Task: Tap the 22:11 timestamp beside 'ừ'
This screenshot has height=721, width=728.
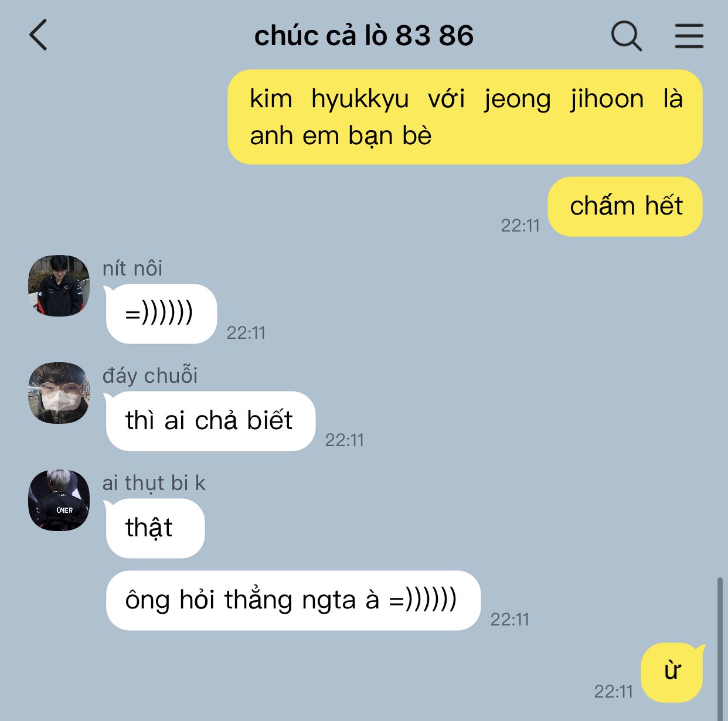Action: [614, 691]
